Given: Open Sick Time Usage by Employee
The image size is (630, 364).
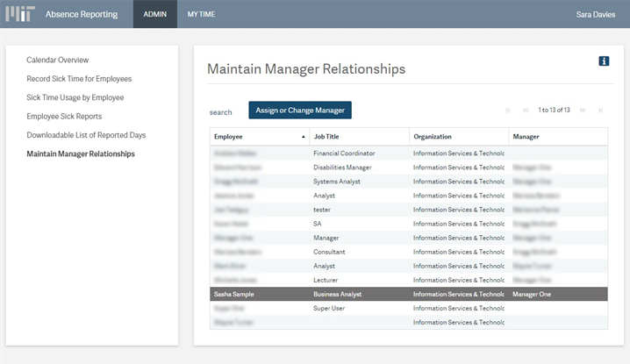Looking at the screenshot, I should click(x=75, y=97).
